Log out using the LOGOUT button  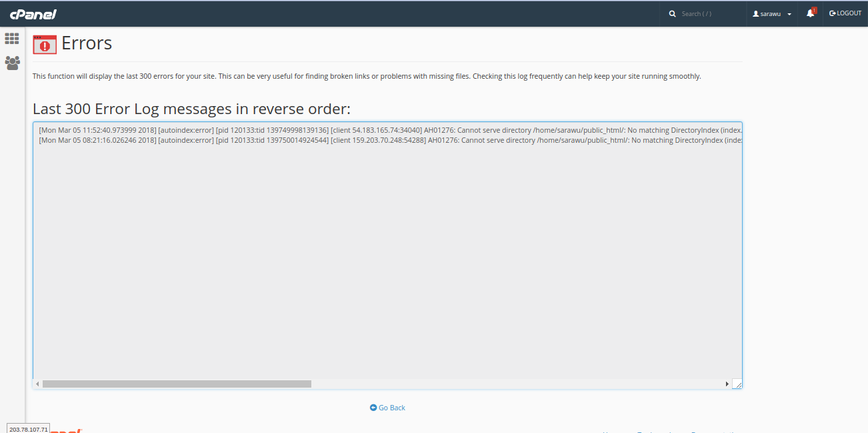pyautogui.click(x=845, y=13)
